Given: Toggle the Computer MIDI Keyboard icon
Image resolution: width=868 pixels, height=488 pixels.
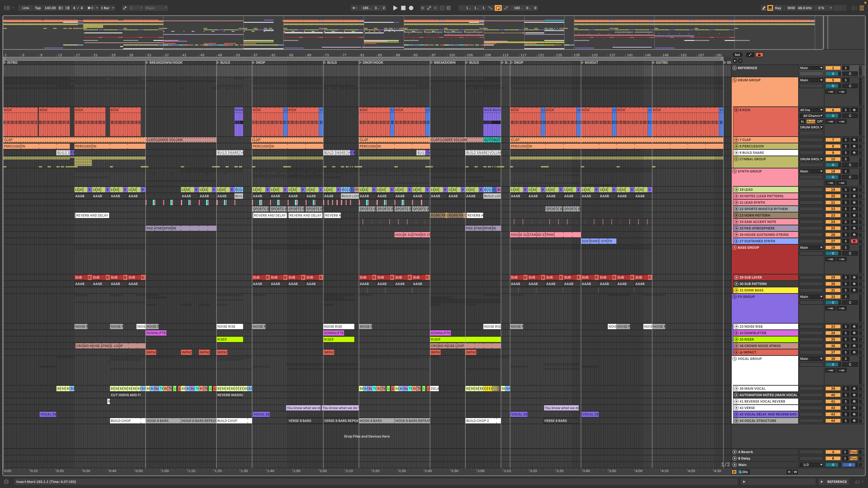Looking at the screenshot, I should (x=770, y=8).
